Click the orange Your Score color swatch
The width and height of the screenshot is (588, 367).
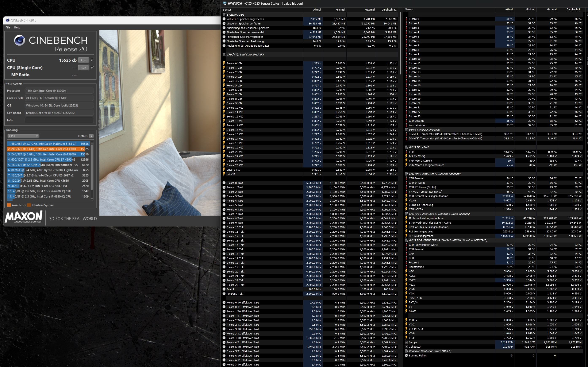coord(9,205)
